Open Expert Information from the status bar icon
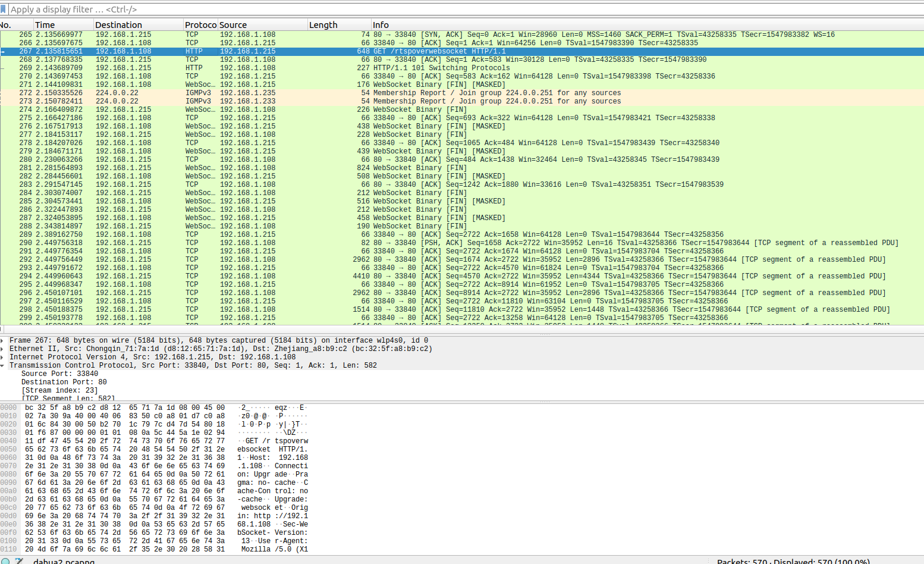 5,560
